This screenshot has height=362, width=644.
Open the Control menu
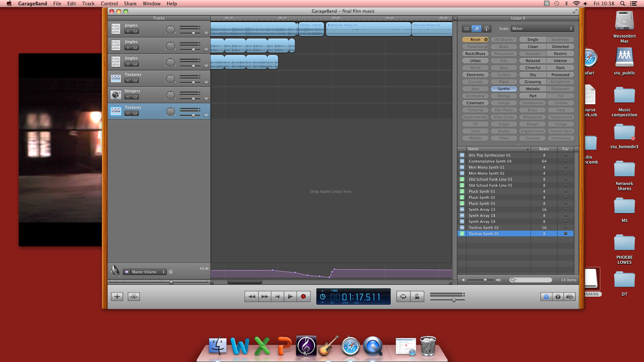pyautogui.click(x=109, y=4)
